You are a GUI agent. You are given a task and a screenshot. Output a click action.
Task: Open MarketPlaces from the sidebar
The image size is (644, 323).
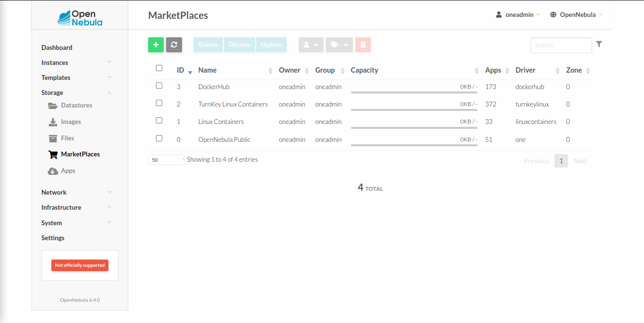click(74, 154)
